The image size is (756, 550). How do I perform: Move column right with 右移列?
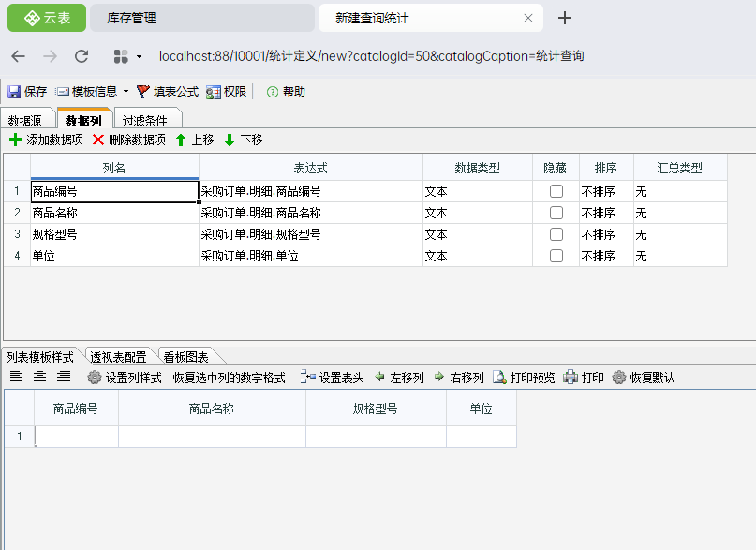[459, 378]
